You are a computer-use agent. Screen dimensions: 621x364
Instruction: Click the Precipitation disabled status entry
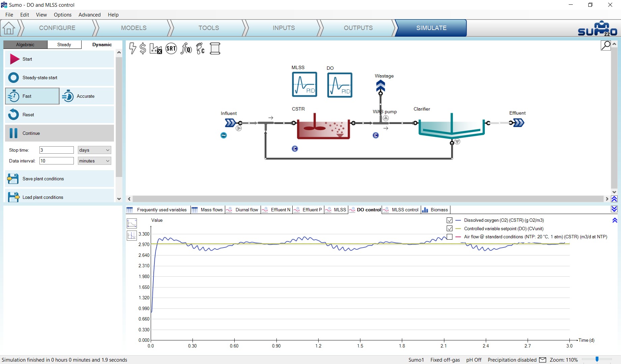click(512, 360)
